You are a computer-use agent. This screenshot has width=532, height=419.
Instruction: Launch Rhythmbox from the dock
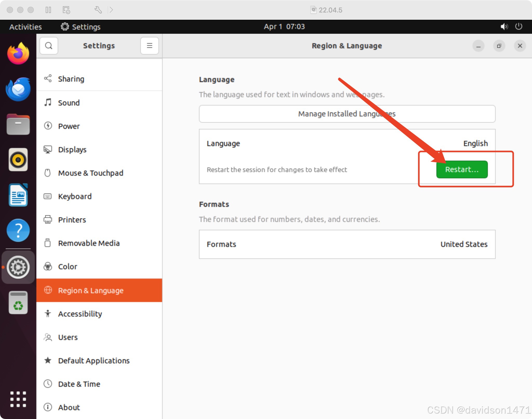(x=18, y=160)
